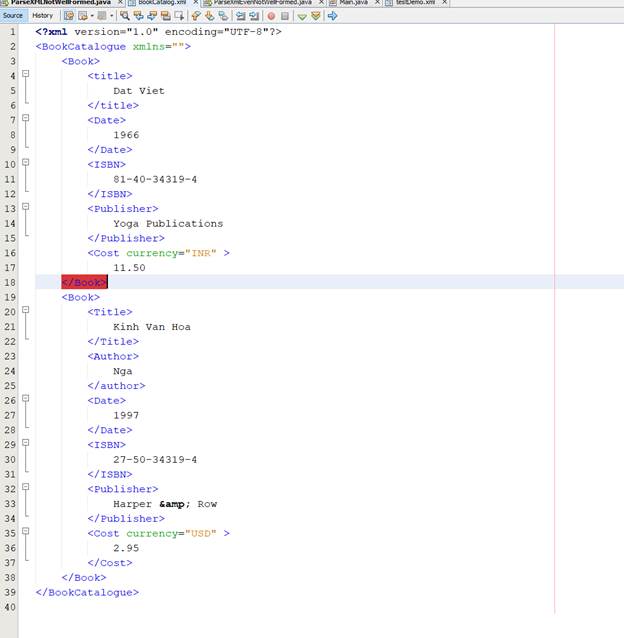Click the Last Edit toolbar icon

(x=69, y=16)
